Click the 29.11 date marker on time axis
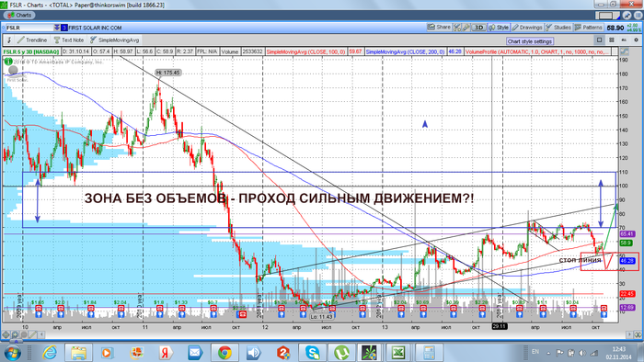The height and width of the screenshot is (362, 644). tap(500, 326)
